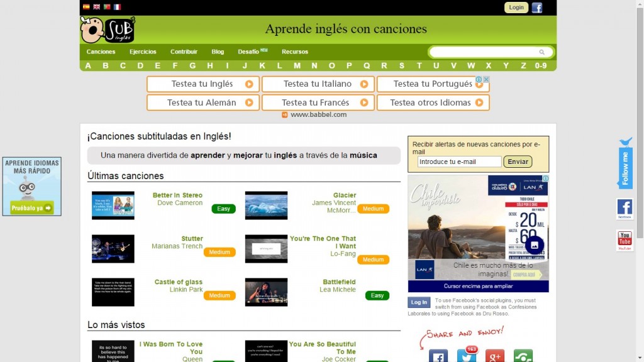Share on Facebook at page bottom
The image size is (644, 362).
[438, 355]
